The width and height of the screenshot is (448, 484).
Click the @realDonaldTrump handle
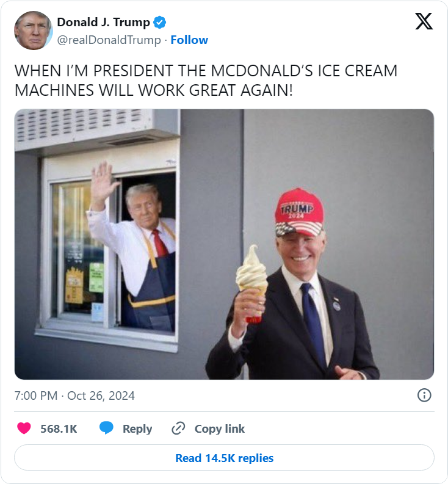[109, 40]
